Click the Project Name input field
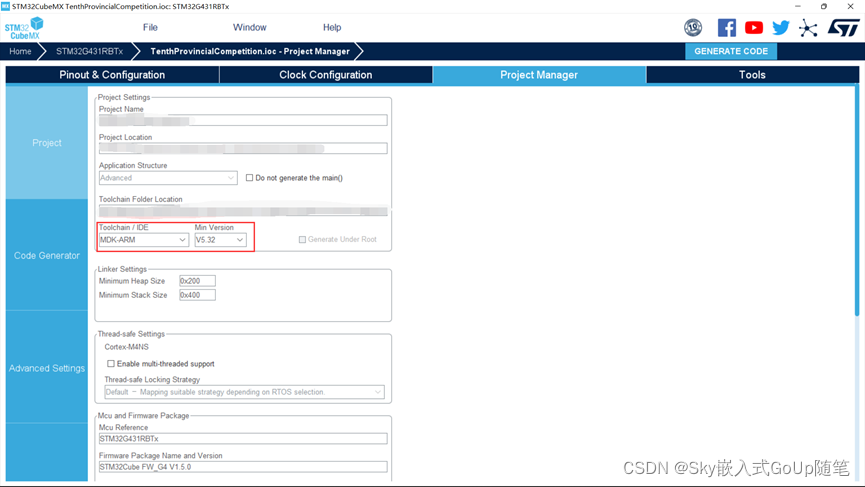The width and height of the screenshot is (865, 487). [243, 120]
